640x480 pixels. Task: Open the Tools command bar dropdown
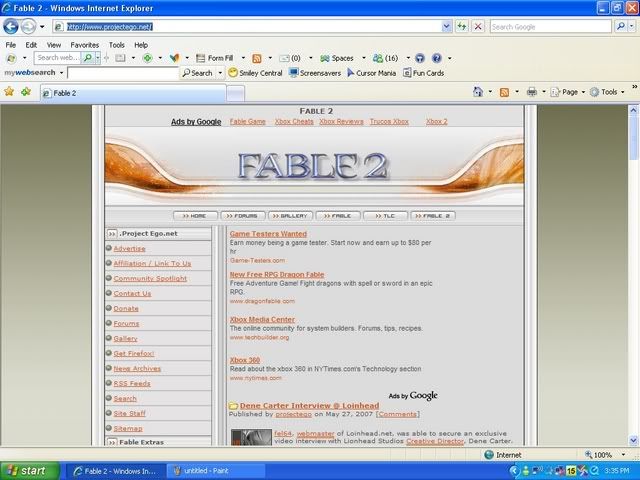coord(607,92)
